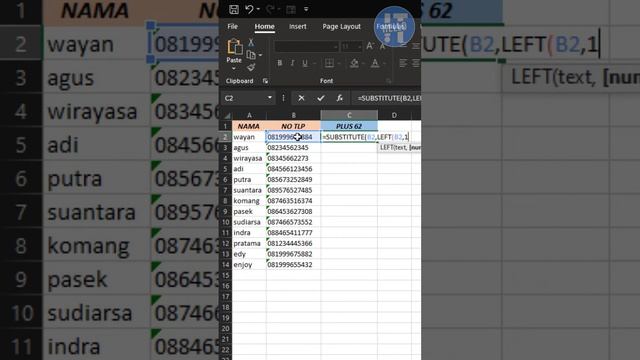Click cell with number 089576527485
Viewport: 640px width, 360px height.
coord(293,190)
